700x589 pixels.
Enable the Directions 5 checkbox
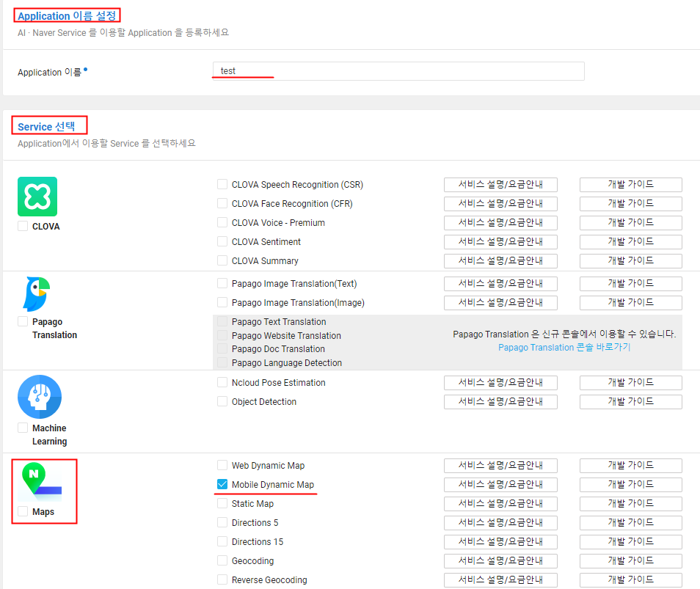(x=222, y=522)
